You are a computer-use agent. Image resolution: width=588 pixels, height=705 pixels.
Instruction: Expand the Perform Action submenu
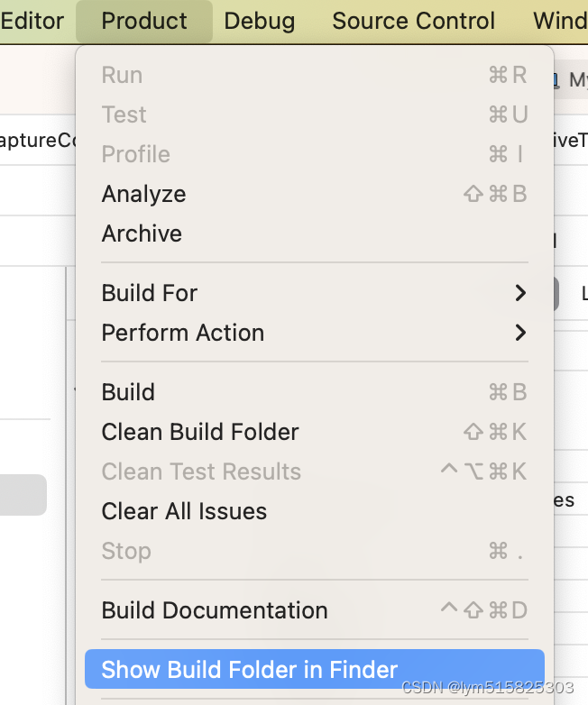[183, 333]
